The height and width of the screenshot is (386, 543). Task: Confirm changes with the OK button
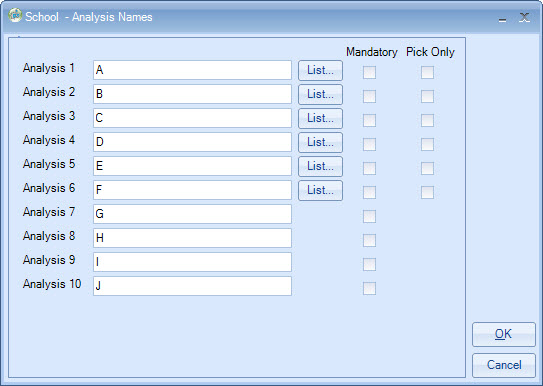click(504, 334)
